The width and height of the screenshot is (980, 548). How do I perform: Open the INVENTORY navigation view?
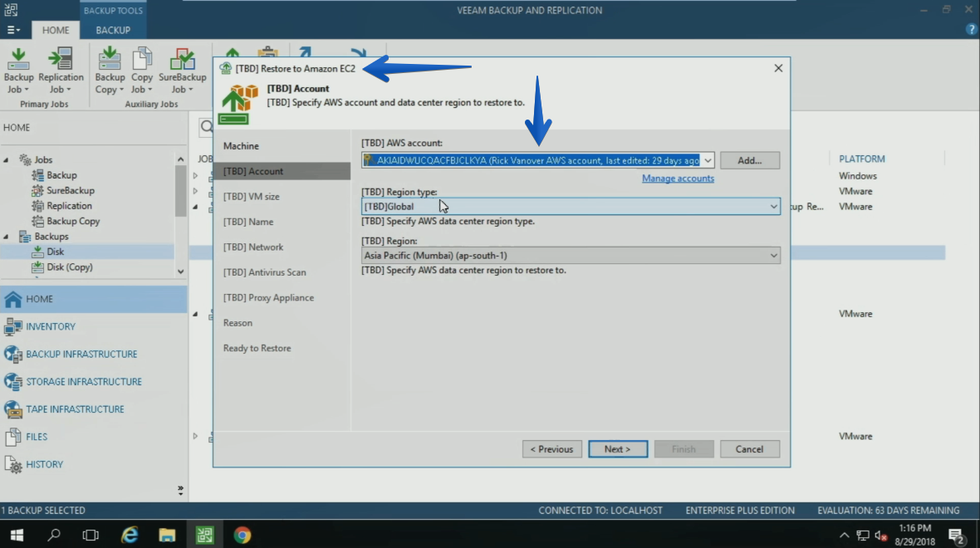point(94,327)
